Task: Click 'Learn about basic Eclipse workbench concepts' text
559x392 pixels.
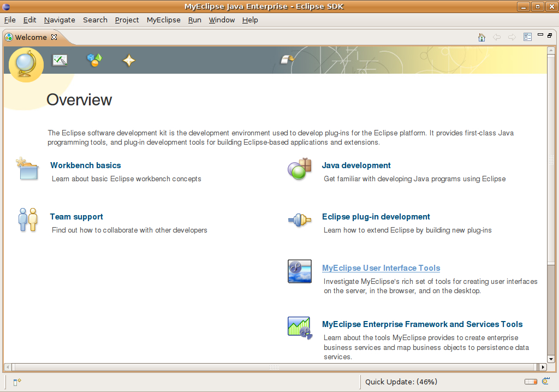Action: pos(127,179)
